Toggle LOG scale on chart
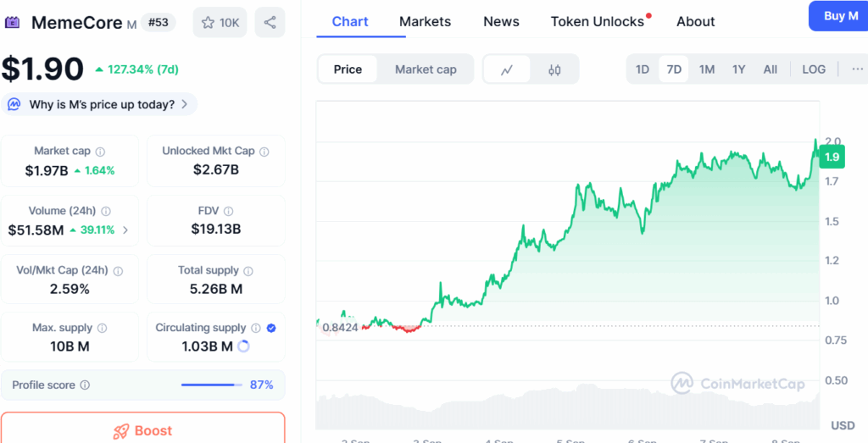Screen dimensions: 868x443 814,69
